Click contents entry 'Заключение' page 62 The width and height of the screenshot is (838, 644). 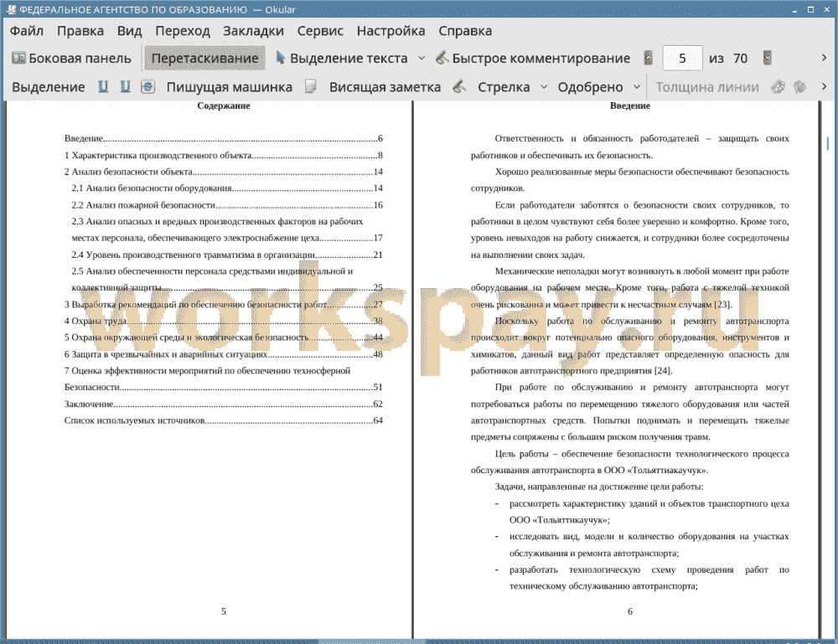(224, 404)
